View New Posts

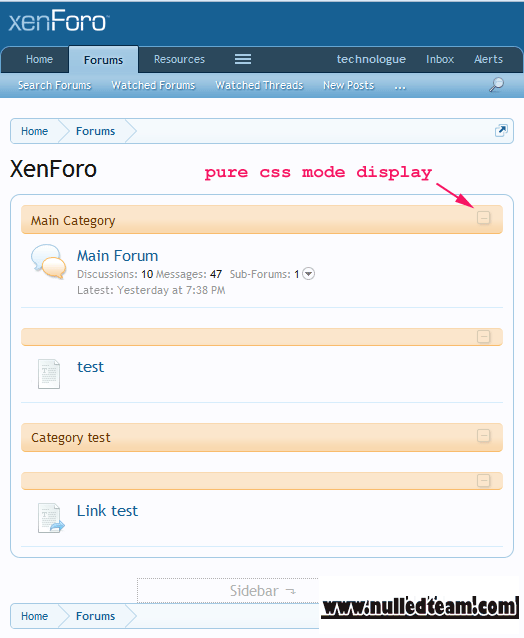click(x=349, y=85)
